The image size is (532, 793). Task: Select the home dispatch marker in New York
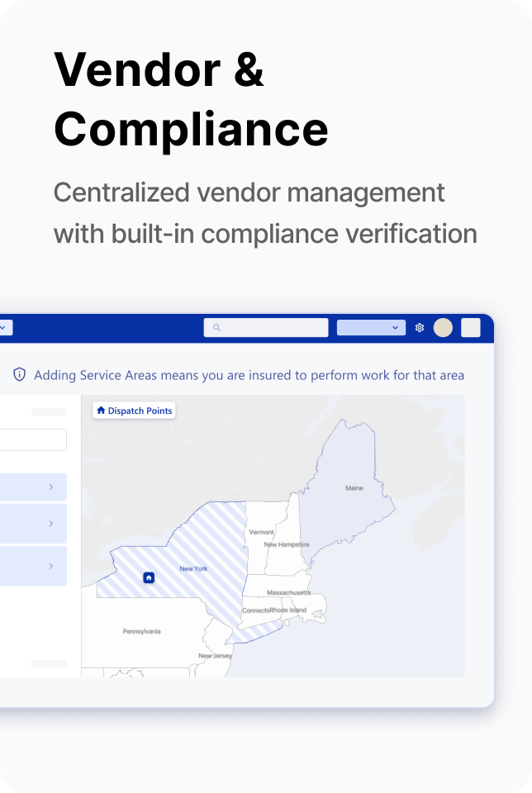149,577
